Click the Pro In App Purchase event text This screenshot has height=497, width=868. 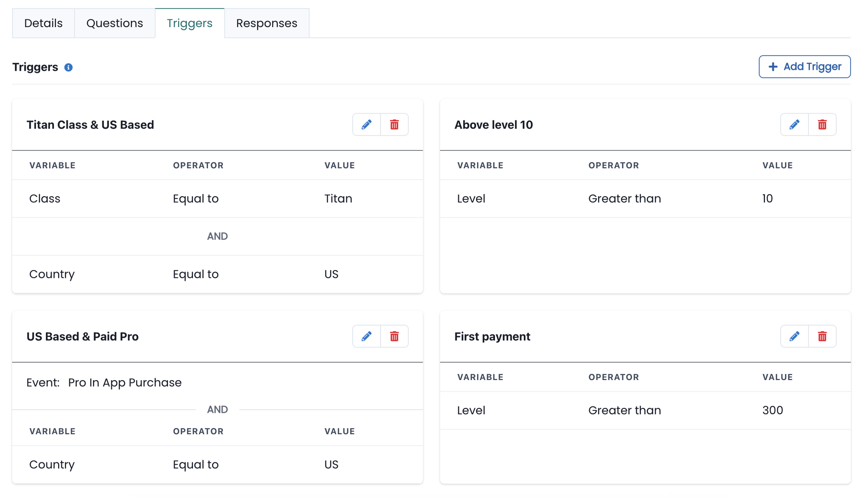click(x=125, y=383)
